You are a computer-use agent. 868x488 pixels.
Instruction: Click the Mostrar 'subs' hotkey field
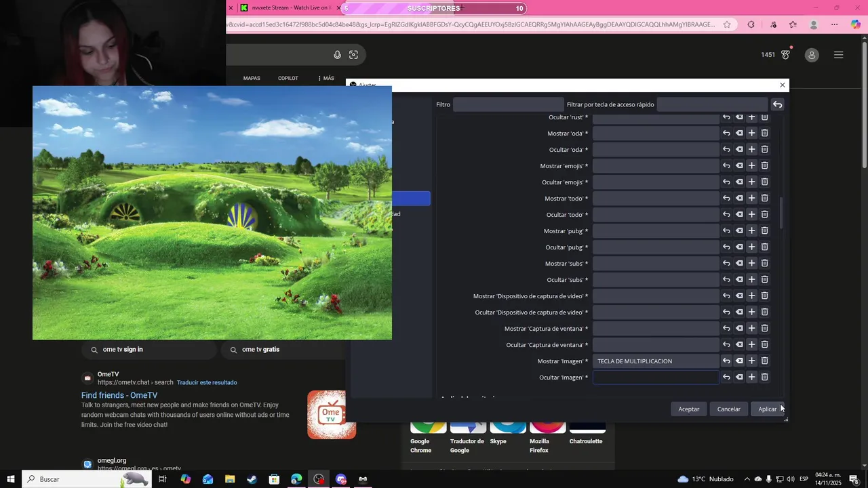(x=656, y=264)
